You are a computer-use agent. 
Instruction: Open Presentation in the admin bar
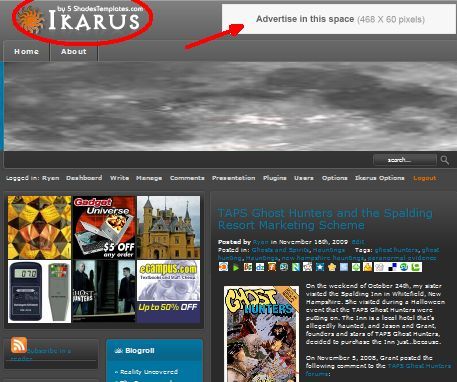[234, 178]
